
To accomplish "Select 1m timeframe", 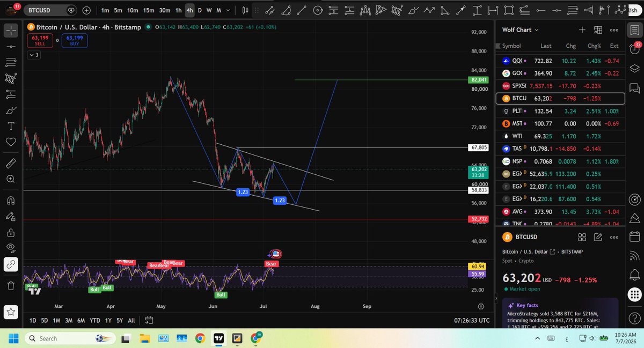I will (105, 10).
